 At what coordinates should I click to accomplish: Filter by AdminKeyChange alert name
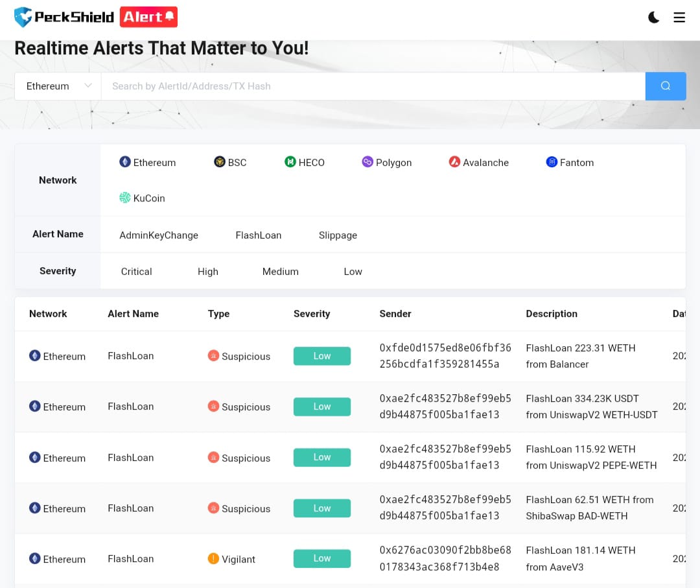click(x=159, y=235)
